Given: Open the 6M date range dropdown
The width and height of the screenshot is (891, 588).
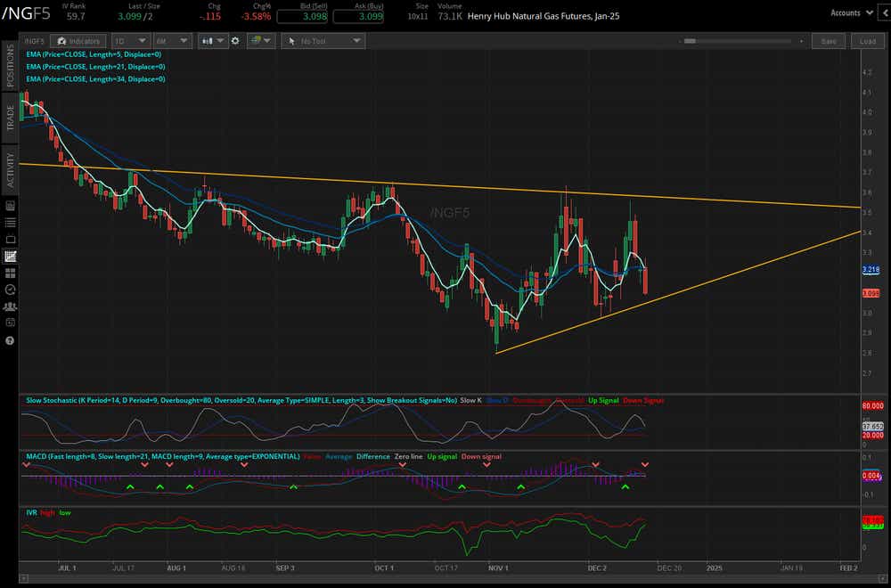Looking at the screenshot, I should coord(172,41).
